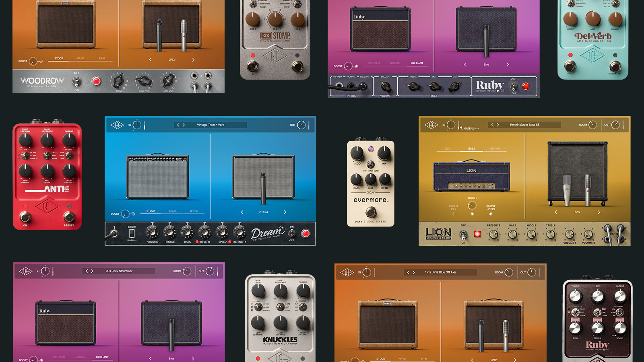644x362 pixels.
Task: Click the UA logo in Lion plugin header
Action: tap(431, 125)
